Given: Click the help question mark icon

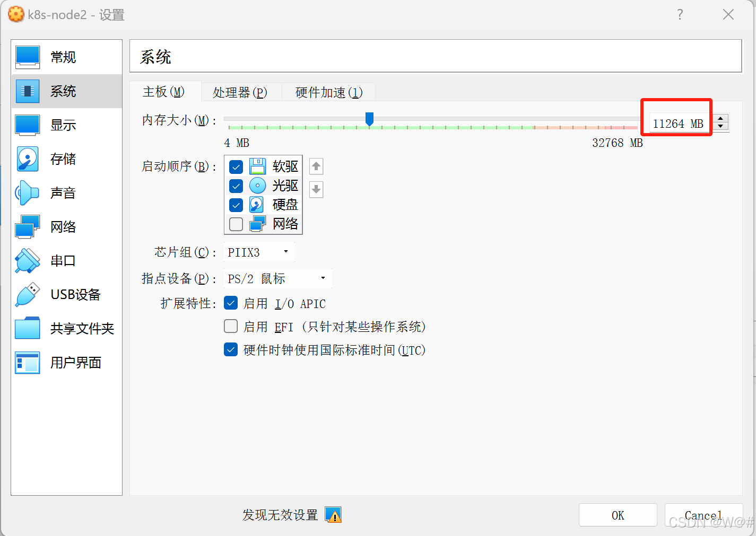Looking at the screenshot, I should pyautogui.click(x=680, y=15).
